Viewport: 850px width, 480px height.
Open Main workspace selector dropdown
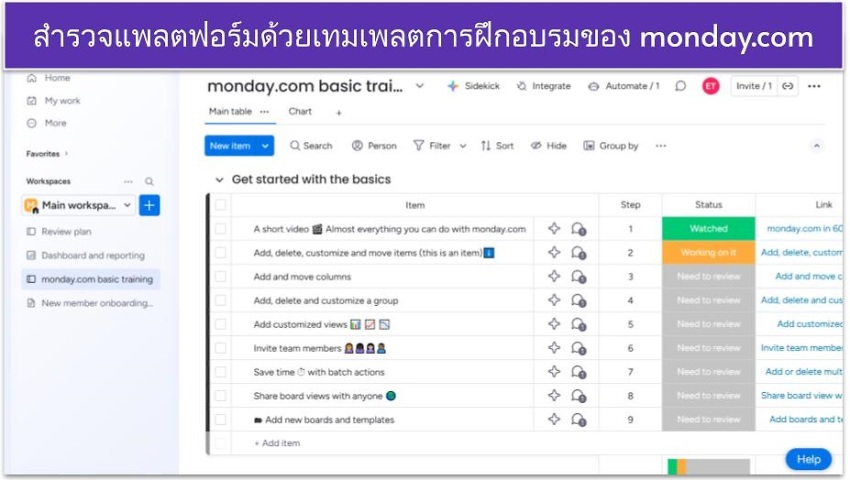point(78,205)
